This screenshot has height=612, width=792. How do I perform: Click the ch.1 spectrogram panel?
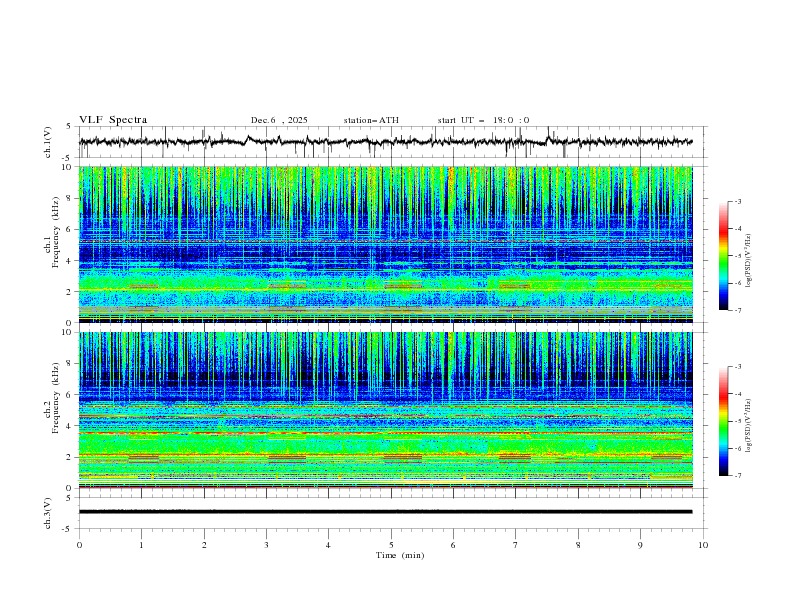[x=386, y=244]
